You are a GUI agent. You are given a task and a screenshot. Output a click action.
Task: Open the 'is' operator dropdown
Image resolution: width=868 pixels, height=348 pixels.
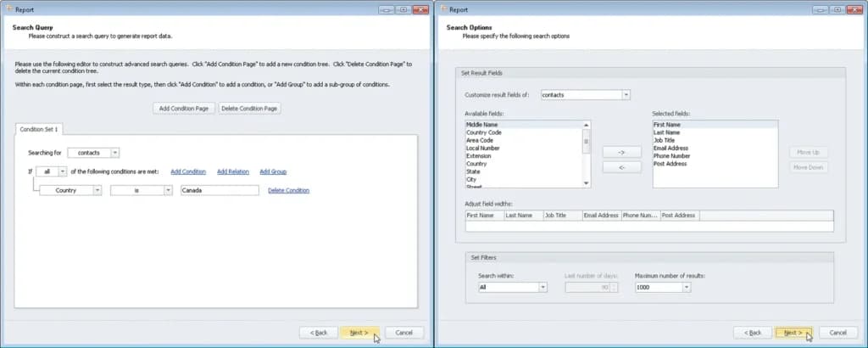168,190
